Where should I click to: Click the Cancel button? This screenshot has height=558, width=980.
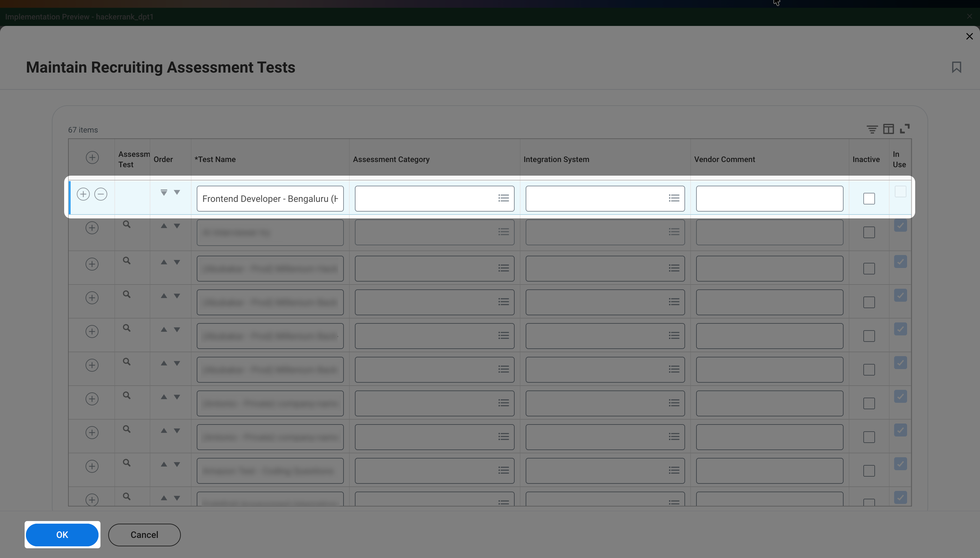pos(144,535)
